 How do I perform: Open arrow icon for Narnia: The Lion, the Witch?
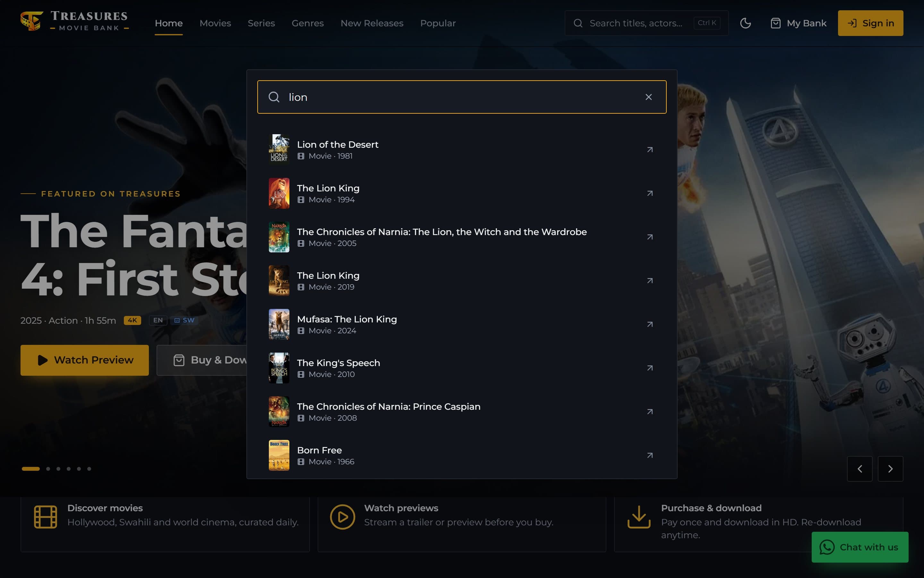[x=650, y=237]
